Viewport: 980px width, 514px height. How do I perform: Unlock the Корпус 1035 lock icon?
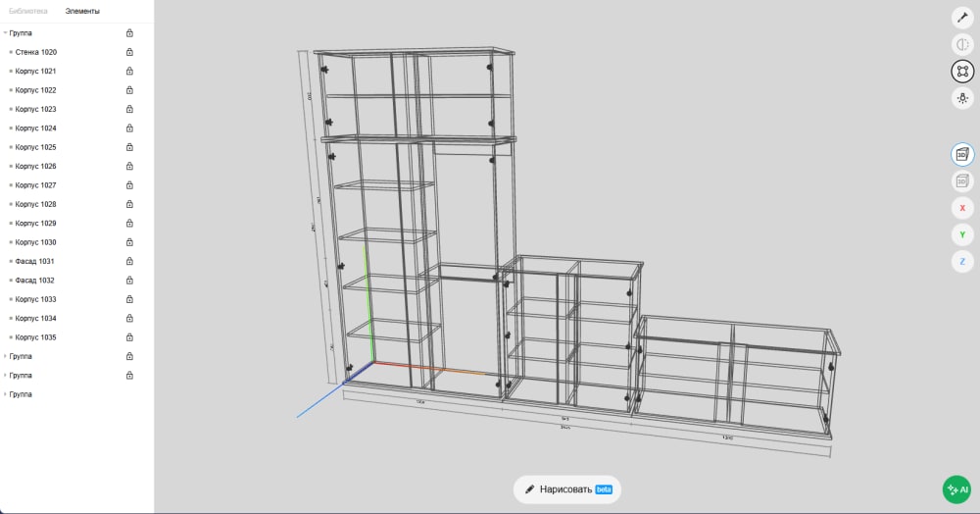(129, 337)
